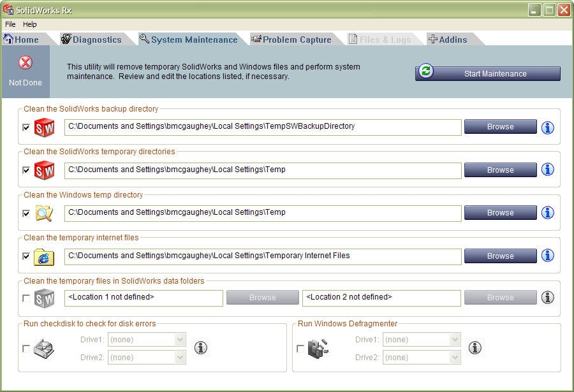Show info for SolidWorks temporary directories
The height and width of the screenshot is (392, 574).
[x=548, y=170]
